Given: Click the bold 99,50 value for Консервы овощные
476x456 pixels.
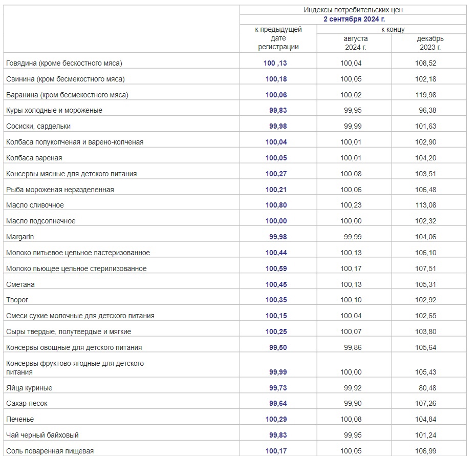Looking at the screenshot, I should 278,347.
